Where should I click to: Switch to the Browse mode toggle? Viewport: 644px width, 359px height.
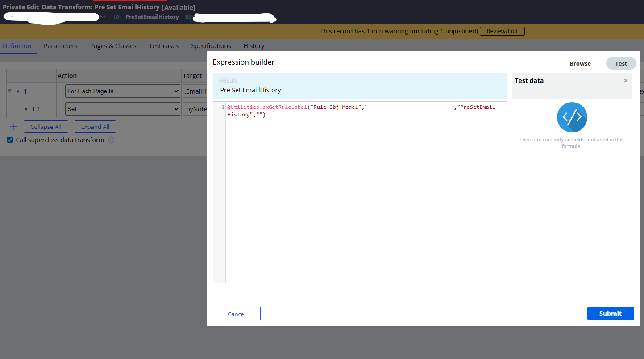point(580,63)
